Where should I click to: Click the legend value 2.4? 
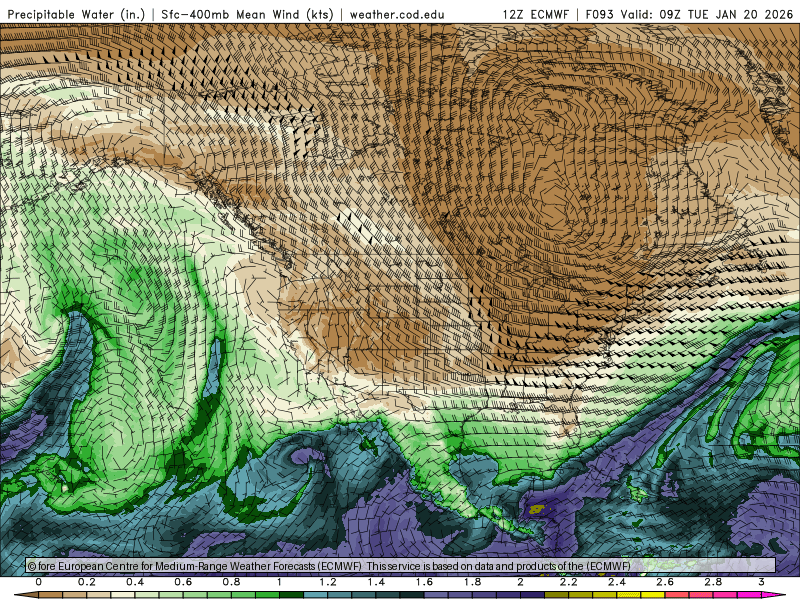pos(617,582)
